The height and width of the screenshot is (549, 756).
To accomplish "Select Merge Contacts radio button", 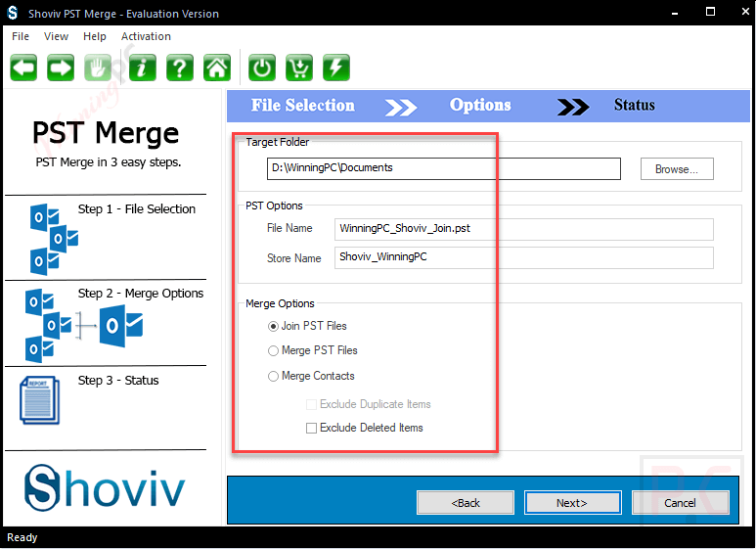I will (x=273, y=377).
